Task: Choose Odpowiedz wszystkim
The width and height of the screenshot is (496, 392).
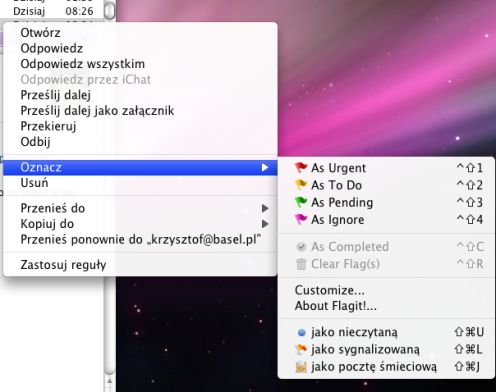Action: coord(140,64)
